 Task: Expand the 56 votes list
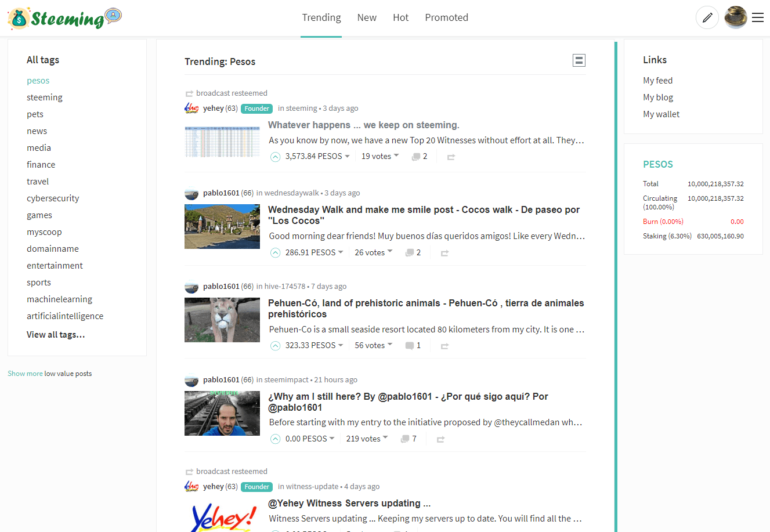374,346
